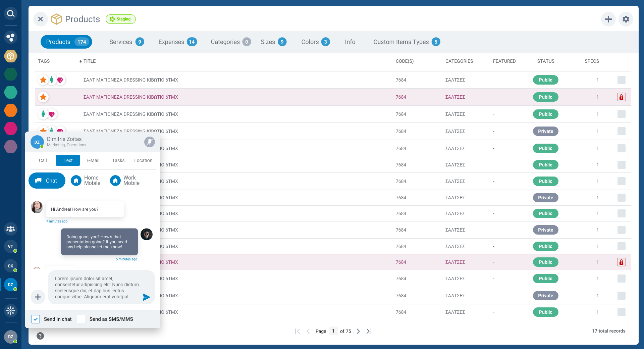Pin the Dimitris Zoitas chat panel
Image resolution: width=644 pixels, height=349 pixels.
pos(149,142)
